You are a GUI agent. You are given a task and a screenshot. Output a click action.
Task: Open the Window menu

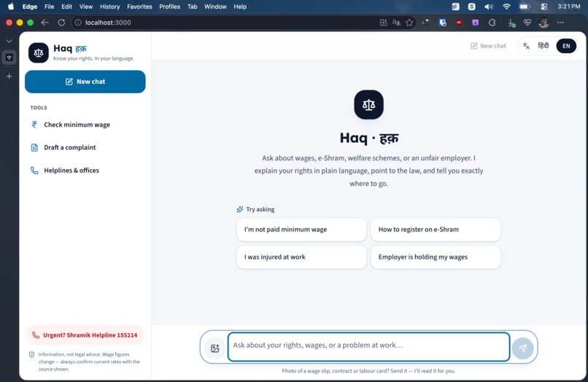215,7
